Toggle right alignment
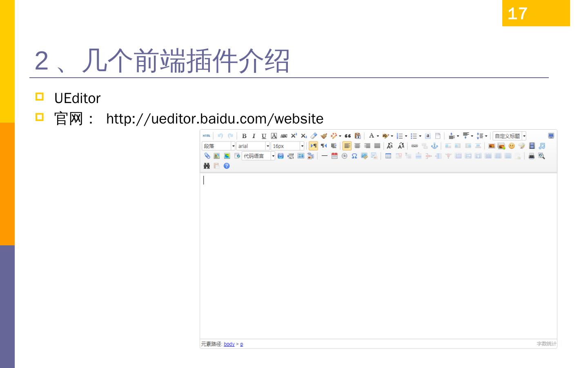The image size is (588, 368). tap(367, 146)
